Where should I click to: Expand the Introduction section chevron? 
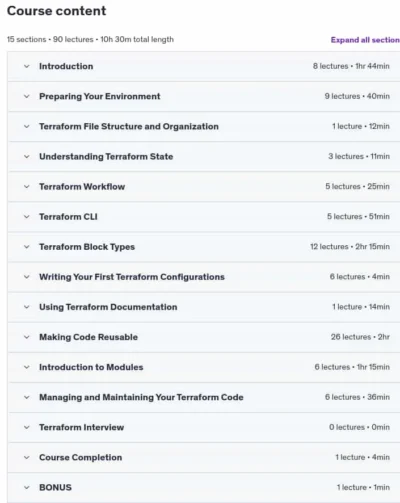point(27,66)
